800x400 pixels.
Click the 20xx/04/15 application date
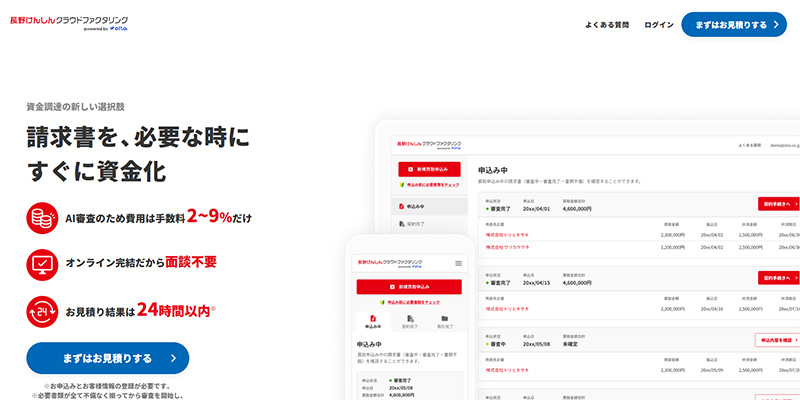537,283
